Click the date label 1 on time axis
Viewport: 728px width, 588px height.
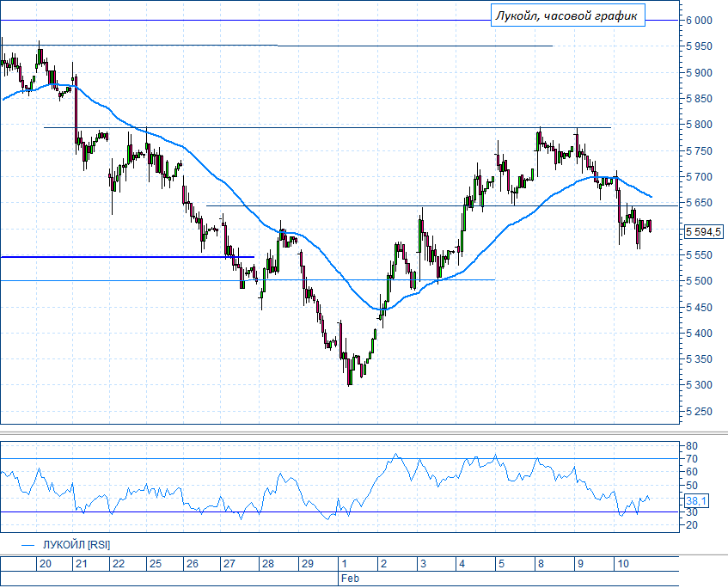coord(345,564)
